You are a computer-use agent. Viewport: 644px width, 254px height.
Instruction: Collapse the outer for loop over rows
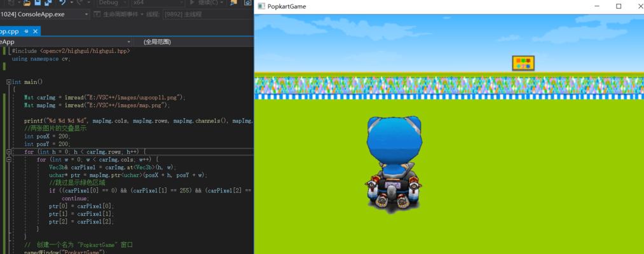coord(9,152)
